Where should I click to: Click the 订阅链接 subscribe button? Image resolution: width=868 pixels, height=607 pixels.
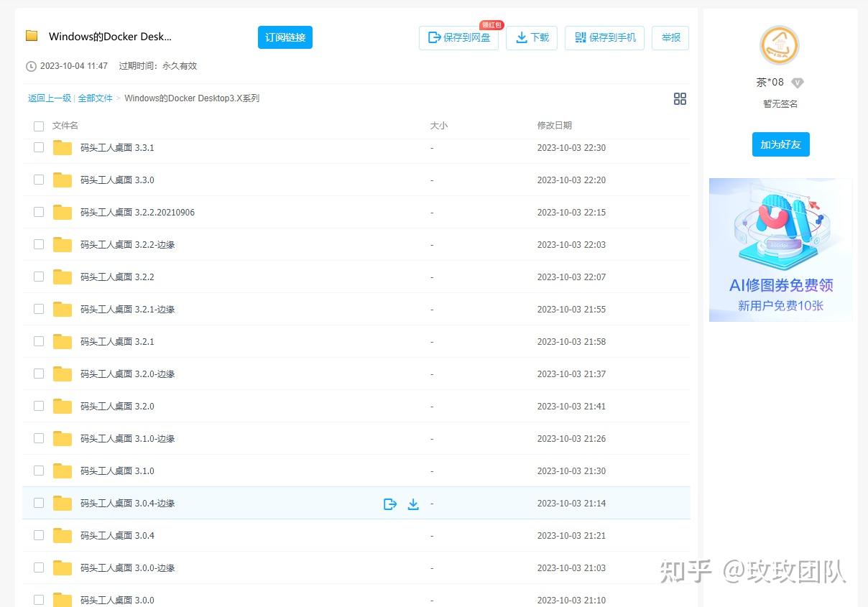pos(285,37)
